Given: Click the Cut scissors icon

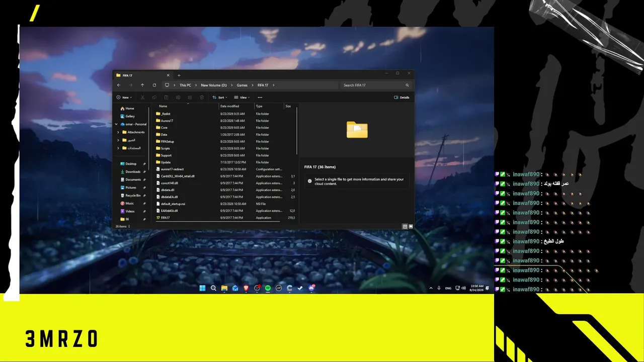Looking at the screenshot, I should pyautogui.click(x=142, y=98).
